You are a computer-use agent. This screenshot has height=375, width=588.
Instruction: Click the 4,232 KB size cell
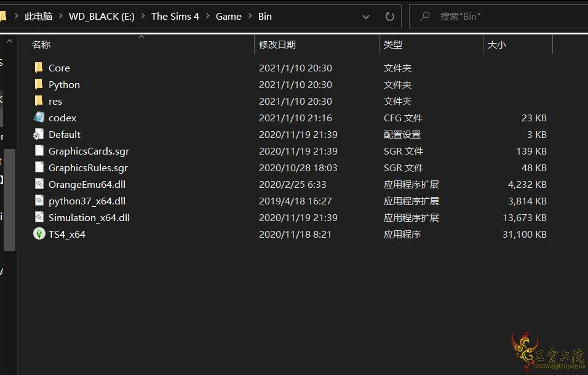click(527, 184)
